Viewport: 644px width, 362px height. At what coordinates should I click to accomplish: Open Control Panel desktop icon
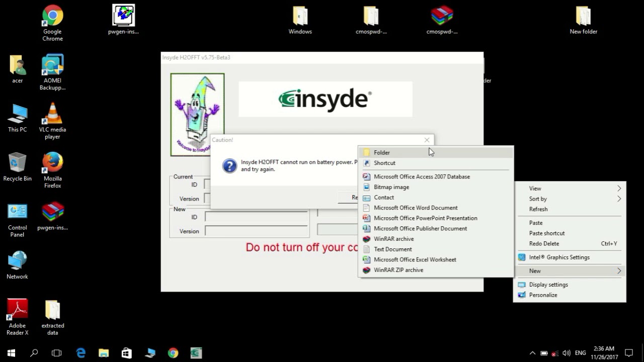(x=17, y=219)
